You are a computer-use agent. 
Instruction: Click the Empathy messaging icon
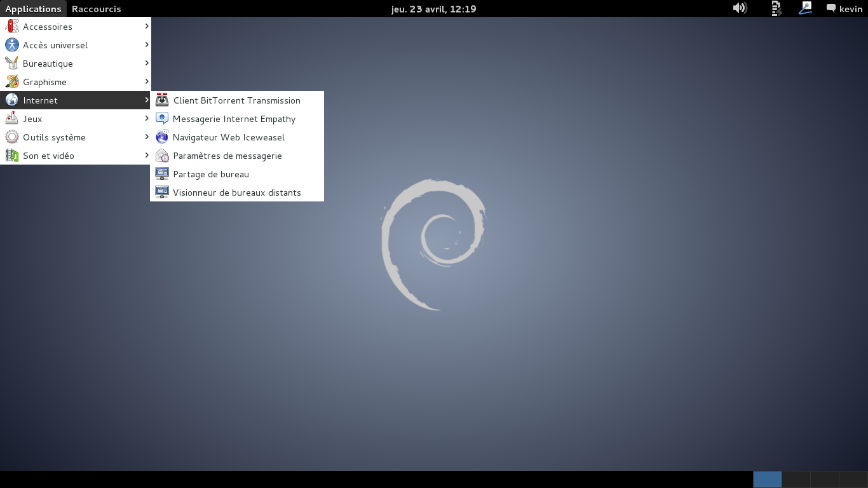point(162,119)
